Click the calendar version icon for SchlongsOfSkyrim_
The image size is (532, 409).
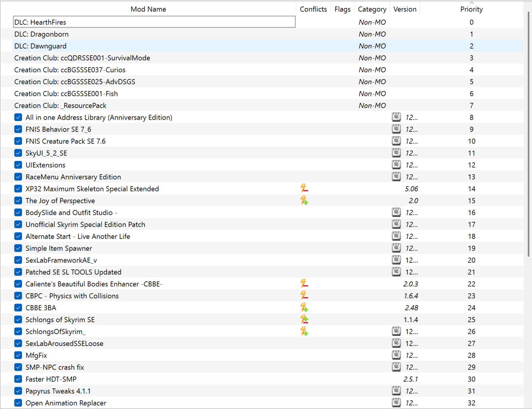pos(396,331)
